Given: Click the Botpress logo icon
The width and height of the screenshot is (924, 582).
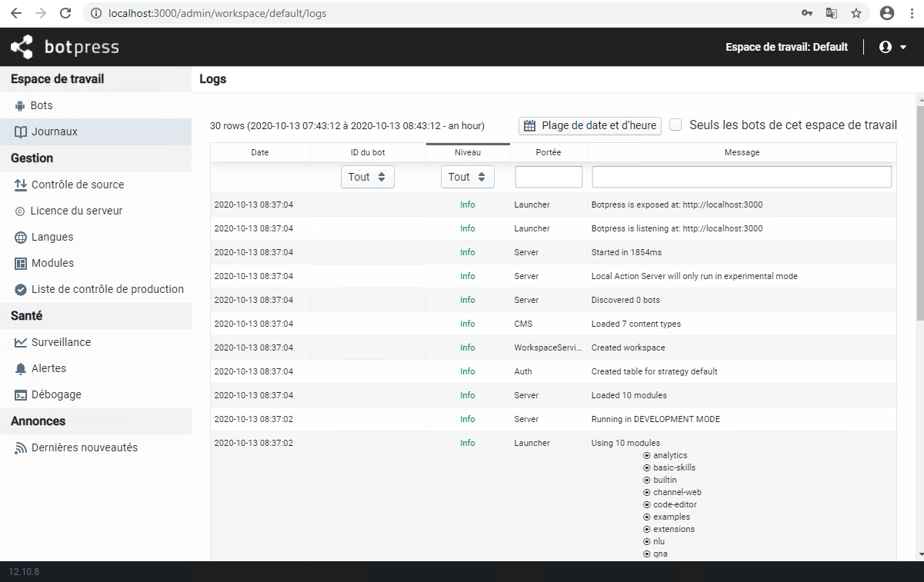Looking at the screenshot, I should click(x=22, y=48).
